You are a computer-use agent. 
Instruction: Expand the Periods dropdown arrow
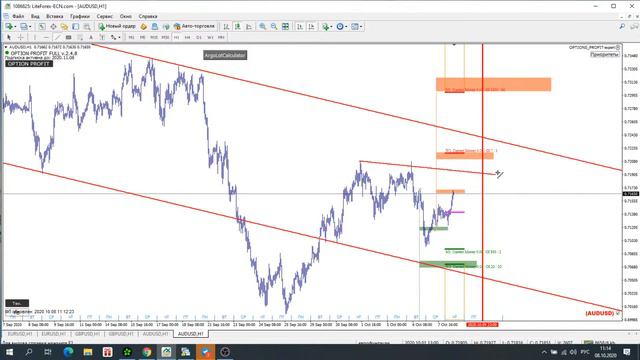pyautogui.click(x=346, y=27)
